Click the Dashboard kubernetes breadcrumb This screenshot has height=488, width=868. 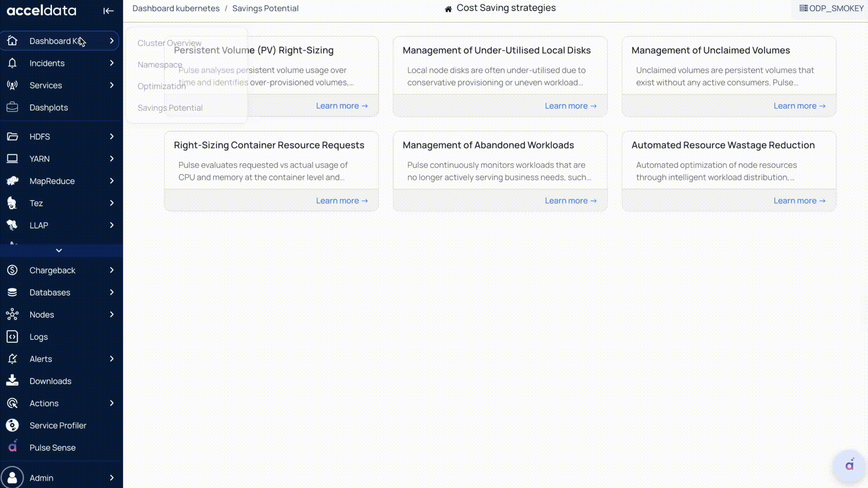[x=176, y=8]
